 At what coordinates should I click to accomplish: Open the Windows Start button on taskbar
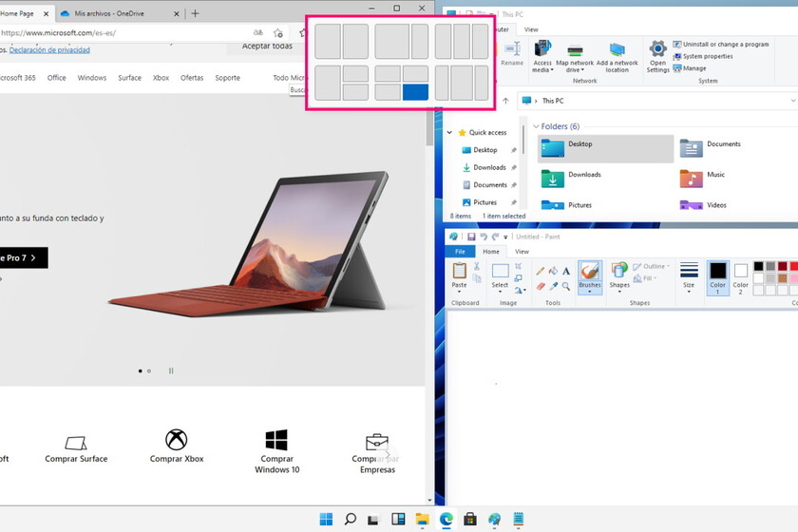pyautogui.click(x=326, y=519)
